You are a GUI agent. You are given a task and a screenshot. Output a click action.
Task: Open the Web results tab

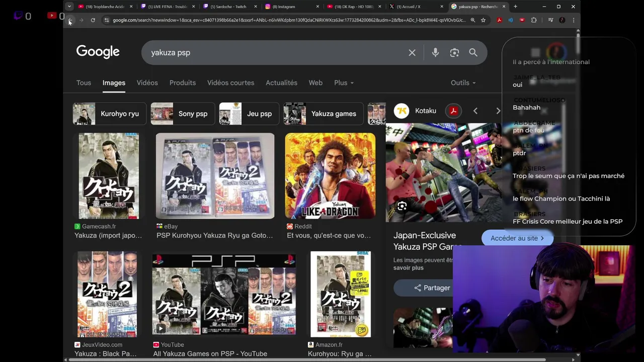point(315,82)
